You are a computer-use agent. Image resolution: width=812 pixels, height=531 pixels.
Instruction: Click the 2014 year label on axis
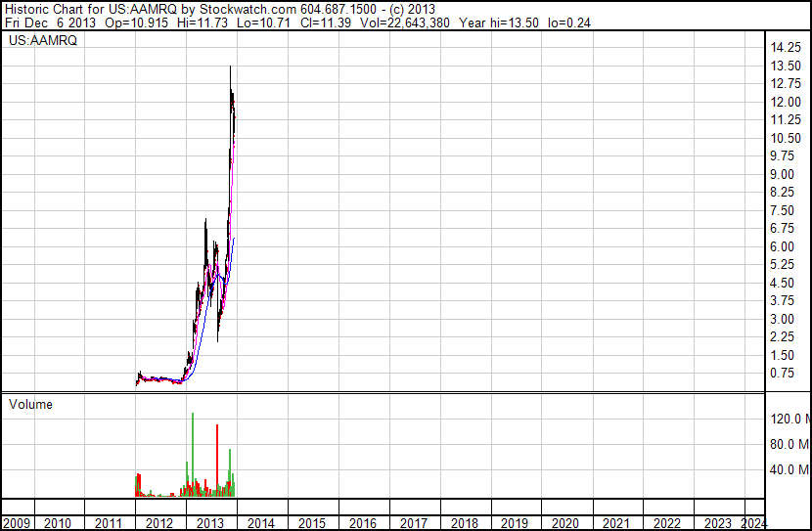tap(260, 523)
